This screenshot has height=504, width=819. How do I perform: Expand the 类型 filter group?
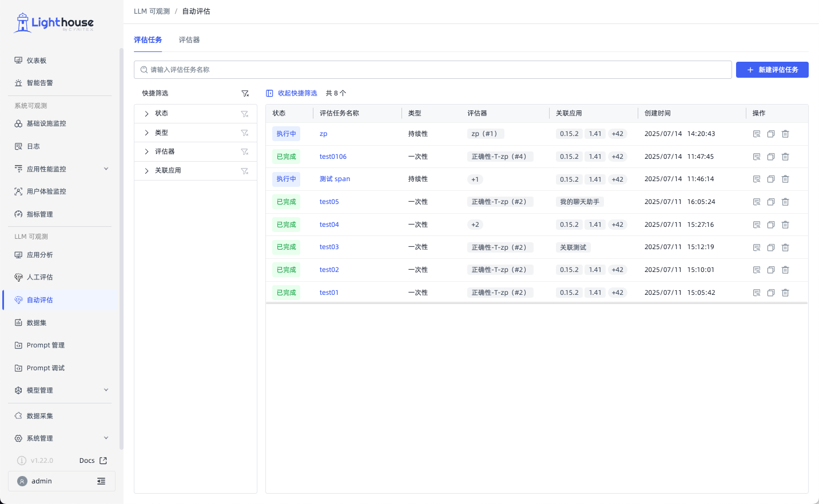(x=147, y=133)
